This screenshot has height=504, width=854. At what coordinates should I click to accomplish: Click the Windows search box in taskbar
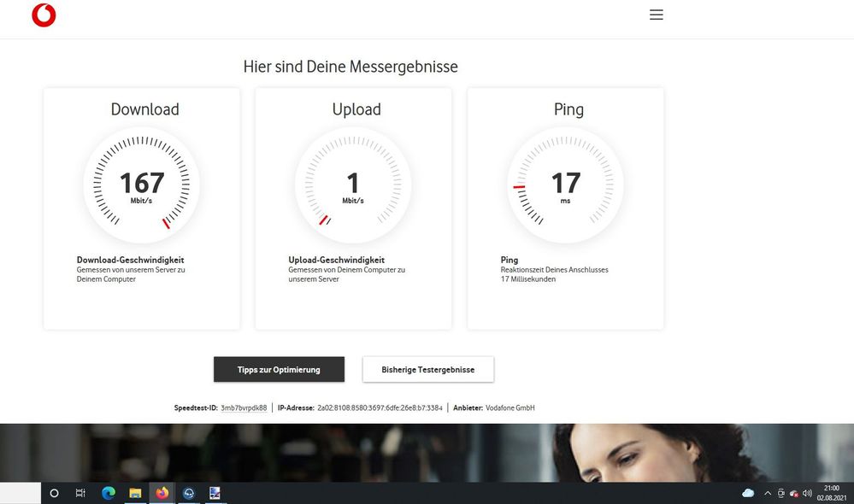pos(21,493)
